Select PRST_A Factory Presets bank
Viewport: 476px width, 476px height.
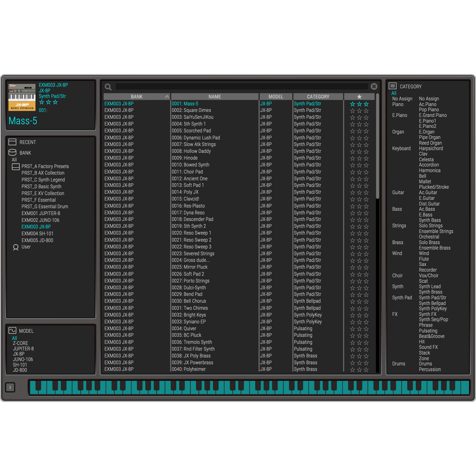[45, 166]
